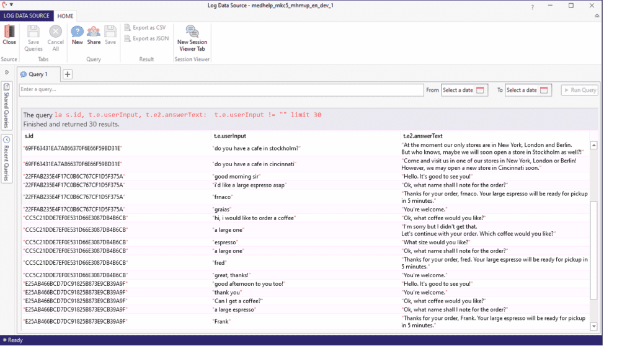Viewport: 635px width, 364px height.
Task: Select the 'fred' user input cell
Action: pos(220,263)
